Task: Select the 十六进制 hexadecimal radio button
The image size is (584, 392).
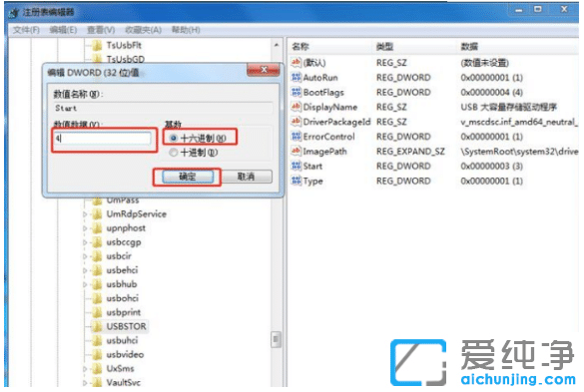Action: coord(173,139)
